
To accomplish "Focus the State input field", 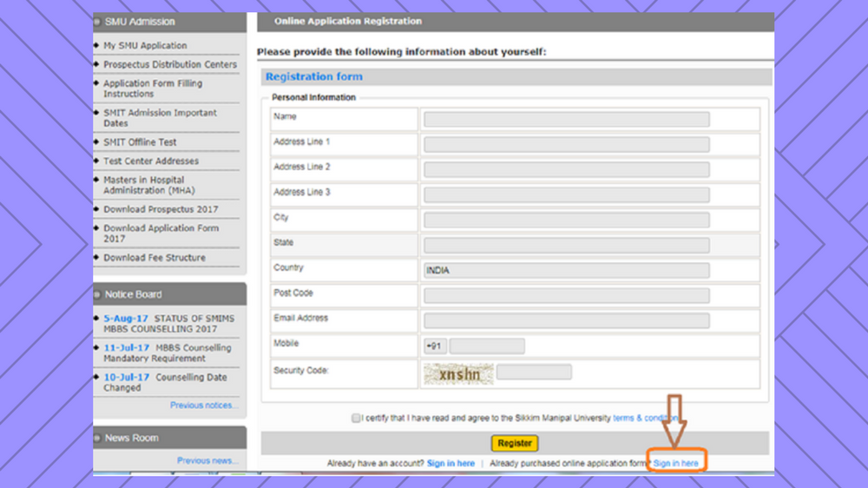I will click(566, 245).
